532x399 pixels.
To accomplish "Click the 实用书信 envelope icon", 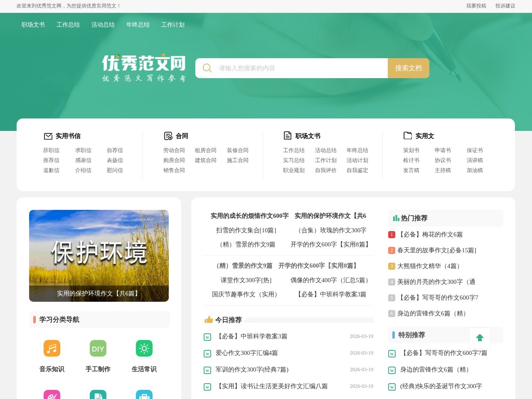I will tap(48, 135).
